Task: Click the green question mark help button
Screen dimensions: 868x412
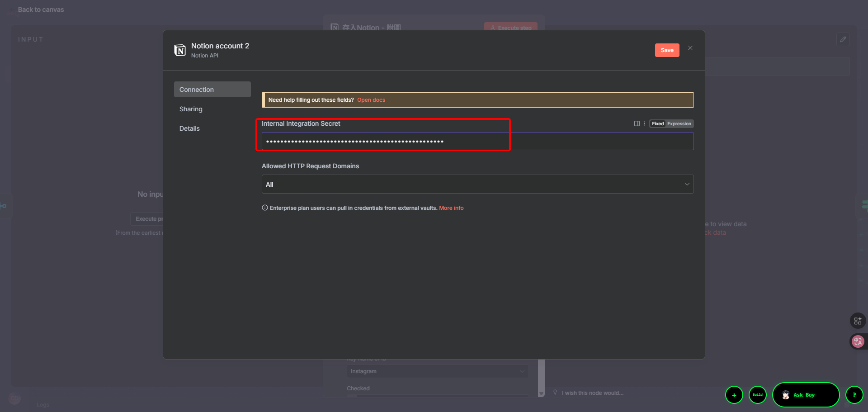Action: (x=854, y=395)
